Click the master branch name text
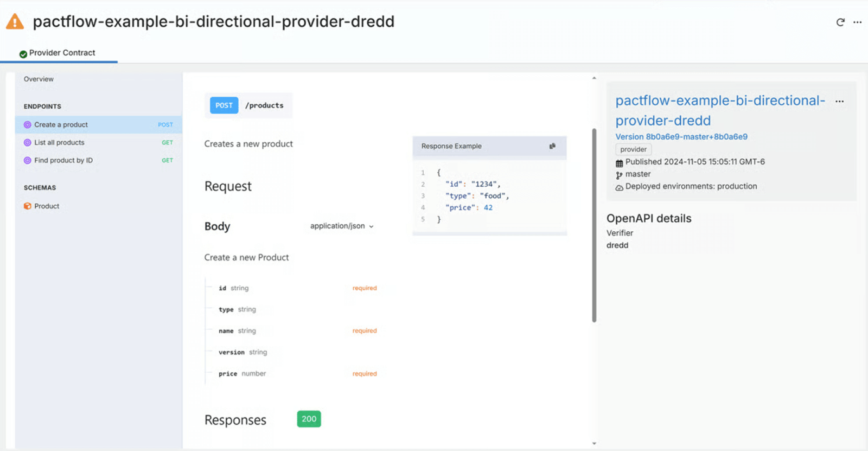Screen dimensions: 868x451 638,174
